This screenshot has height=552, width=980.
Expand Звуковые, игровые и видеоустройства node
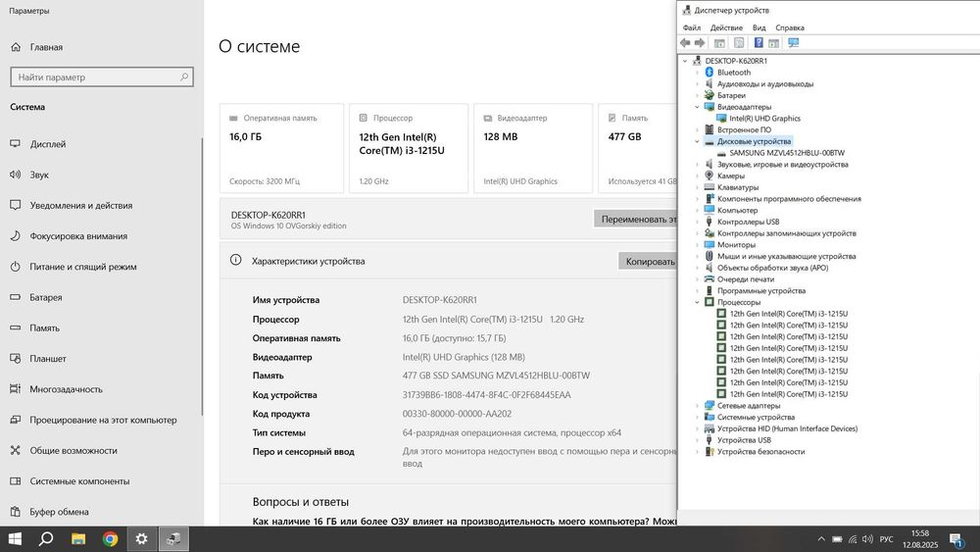pyautogui.click(x=697, y=165)
